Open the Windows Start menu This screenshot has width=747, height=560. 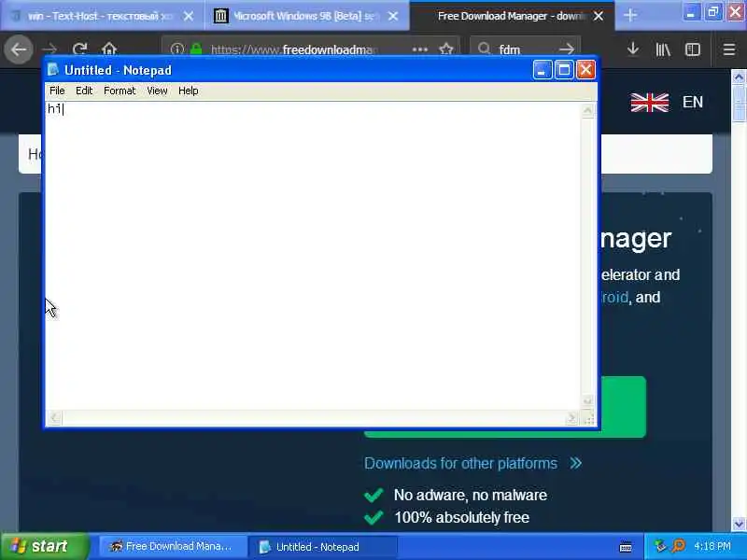(x=44, y=546)
